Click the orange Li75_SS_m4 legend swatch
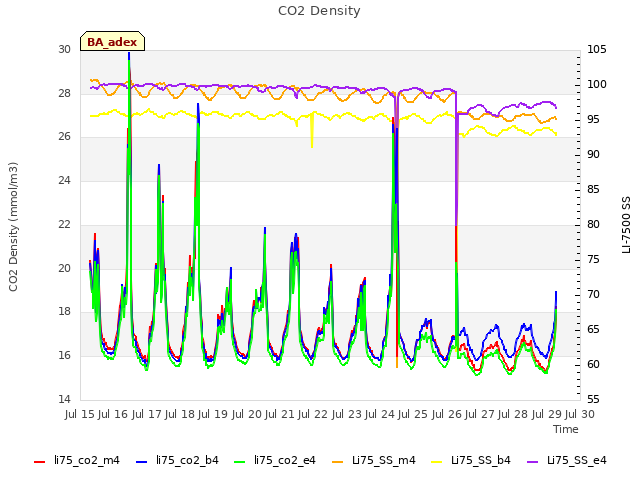The width and height of the screenshot is (640, 480). (337, 462)
